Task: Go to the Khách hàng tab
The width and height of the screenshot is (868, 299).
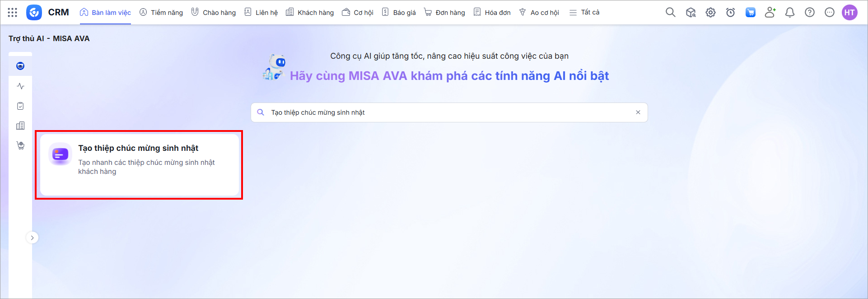Action: (310, 12)
